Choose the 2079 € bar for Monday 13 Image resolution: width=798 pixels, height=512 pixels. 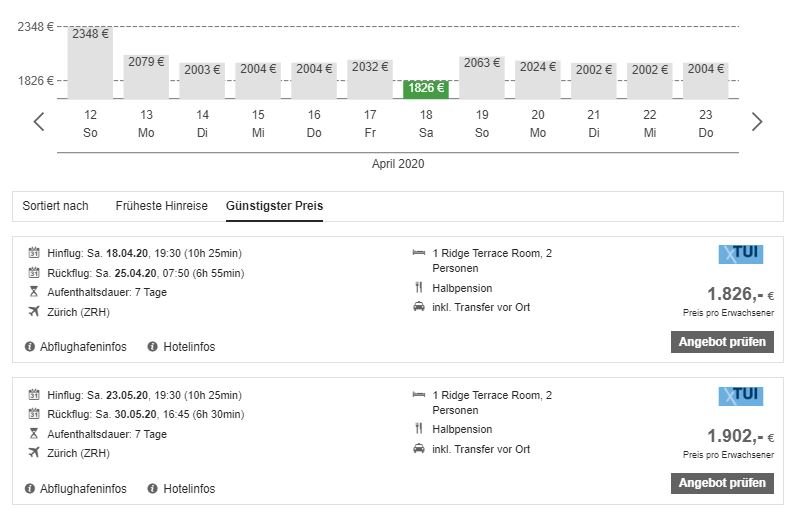tap(146, 76)
